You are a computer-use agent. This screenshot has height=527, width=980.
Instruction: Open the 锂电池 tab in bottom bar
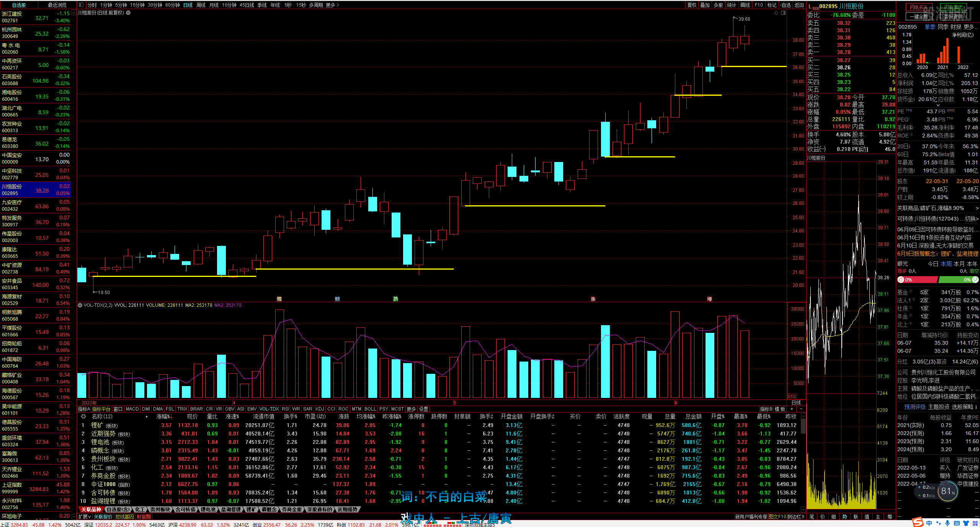click(x=209, y=510)
